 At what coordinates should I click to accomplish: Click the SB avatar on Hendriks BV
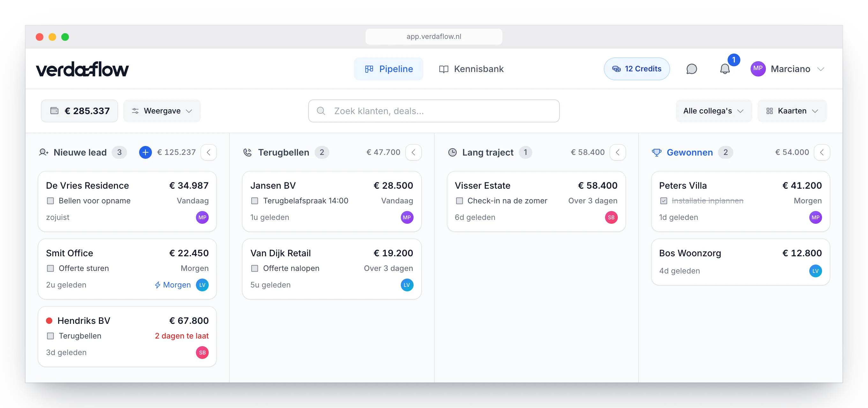(x=202, y=353)
